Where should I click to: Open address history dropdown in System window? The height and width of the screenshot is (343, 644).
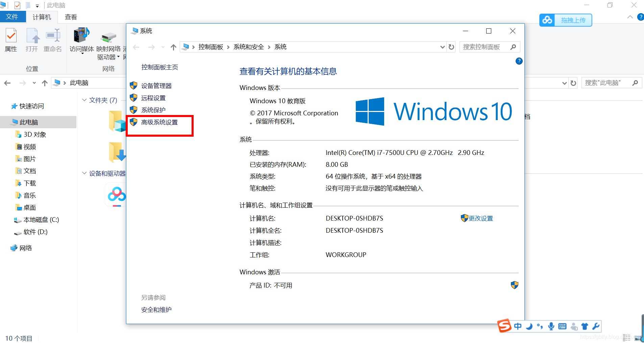tap(442, 47)
